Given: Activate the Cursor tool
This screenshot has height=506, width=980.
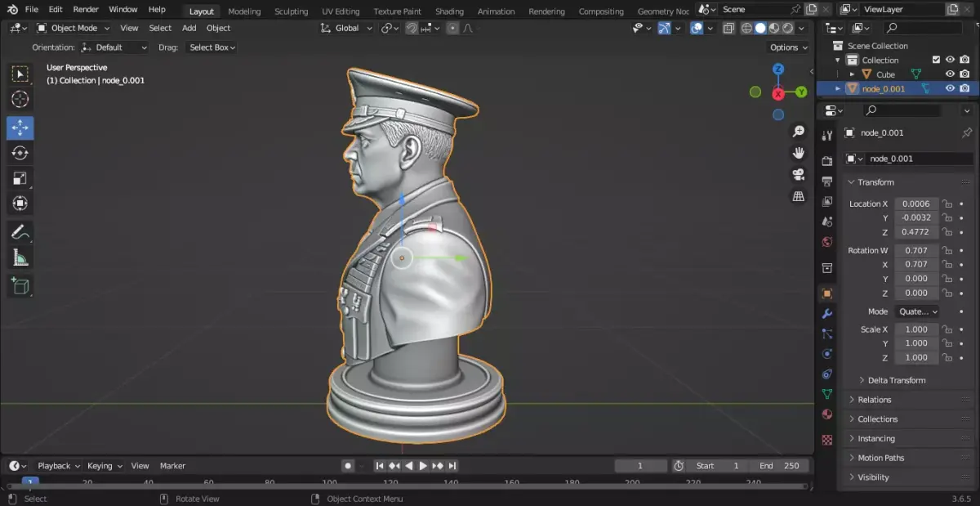Looking at the screenshot, I should 20,100.
